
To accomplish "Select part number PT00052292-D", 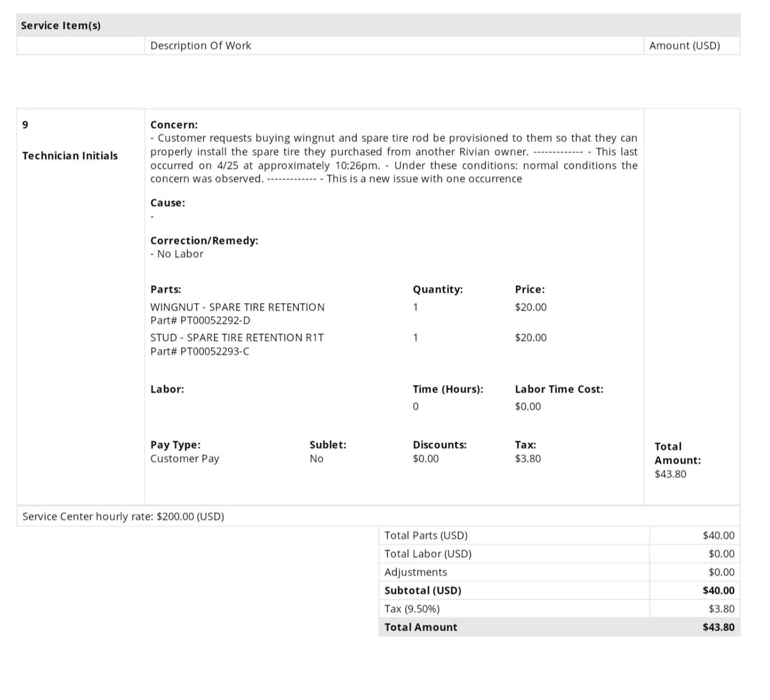I will pos(215,321).
